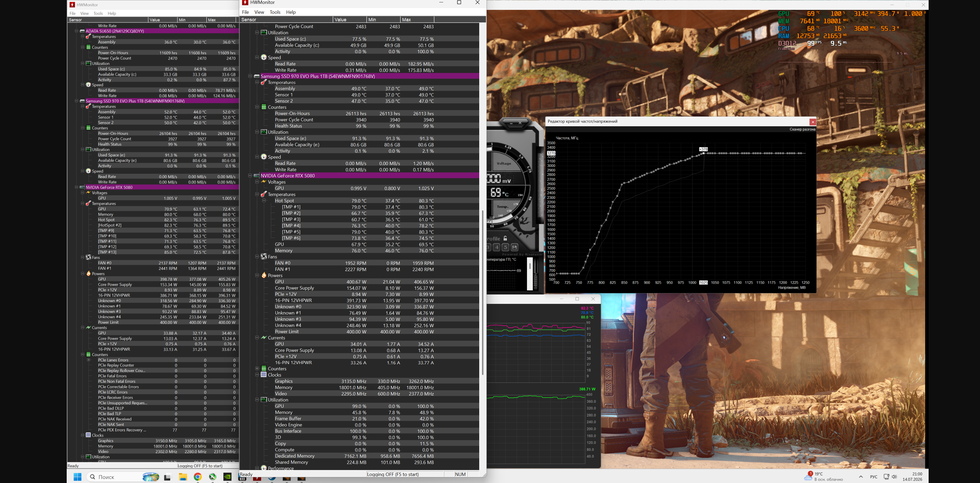Show hidden tray icons chevron
The height and width of the screenshot is (483, 980).
coord(861,477)
